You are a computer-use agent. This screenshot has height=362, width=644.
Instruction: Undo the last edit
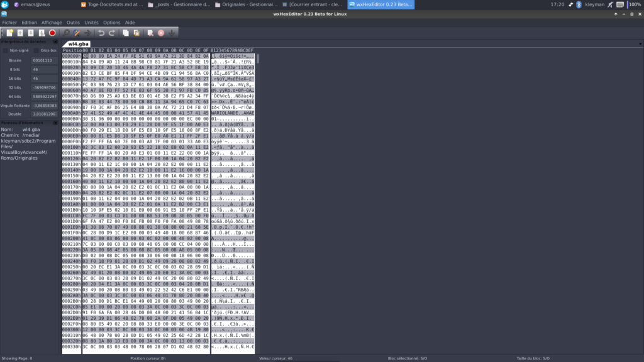[101, 33]
